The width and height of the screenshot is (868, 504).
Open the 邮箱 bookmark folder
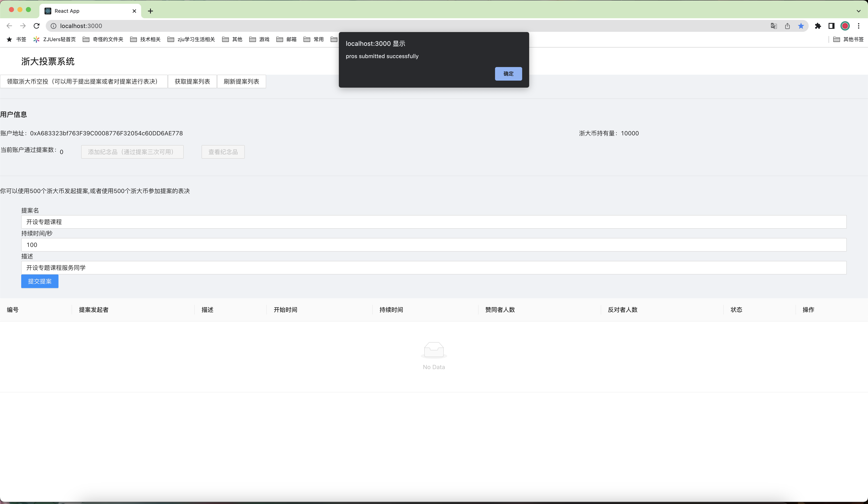coord(287,39)
